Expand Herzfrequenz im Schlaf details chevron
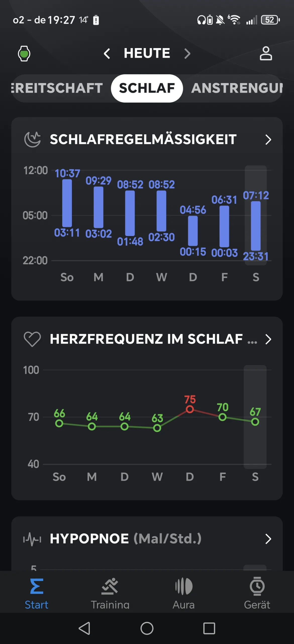 coord(268,339)
